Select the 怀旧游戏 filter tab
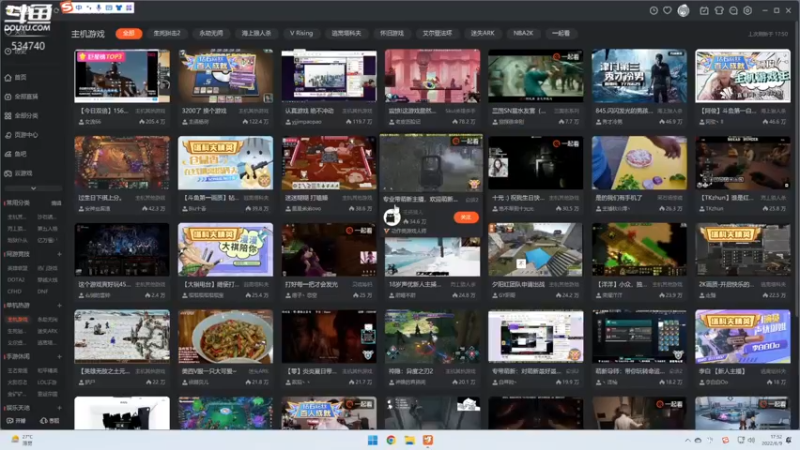Viewport: 800px width, 450px height. coord(392,33)
